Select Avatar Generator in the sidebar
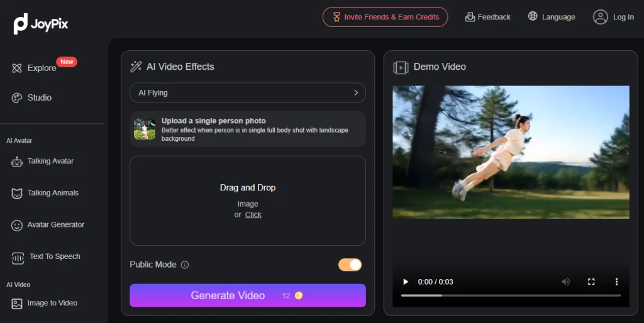Image resolution: width=644 pixels, height=323 pixels. tap(56, 224)
